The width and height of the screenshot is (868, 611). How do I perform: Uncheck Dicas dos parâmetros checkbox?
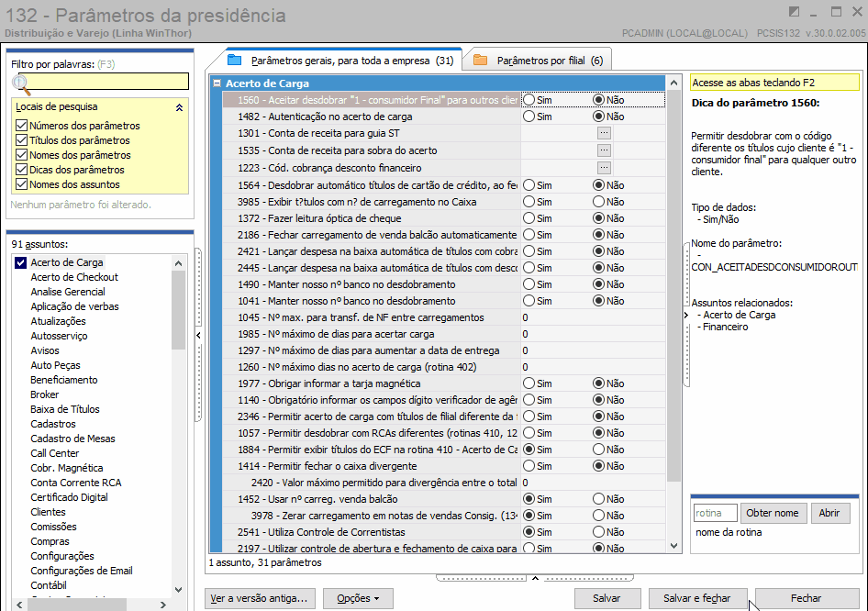coord(22,170)
